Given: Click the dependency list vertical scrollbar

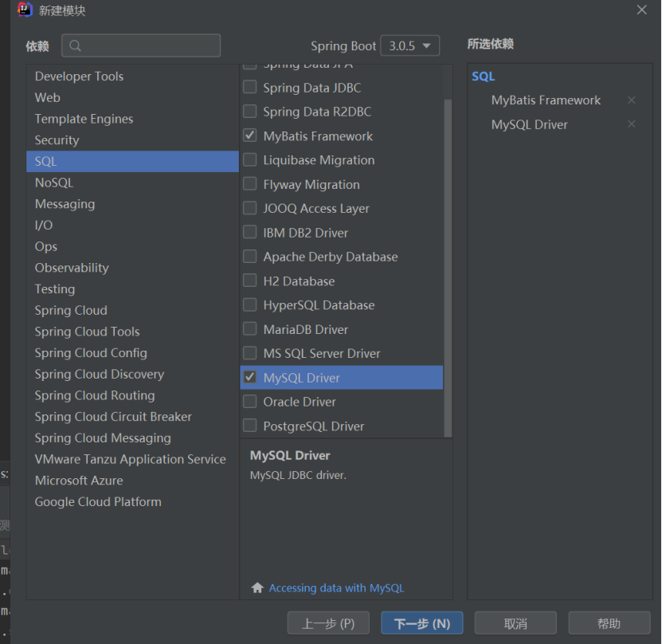Looking at the screenshot, I should pos(448,268).
